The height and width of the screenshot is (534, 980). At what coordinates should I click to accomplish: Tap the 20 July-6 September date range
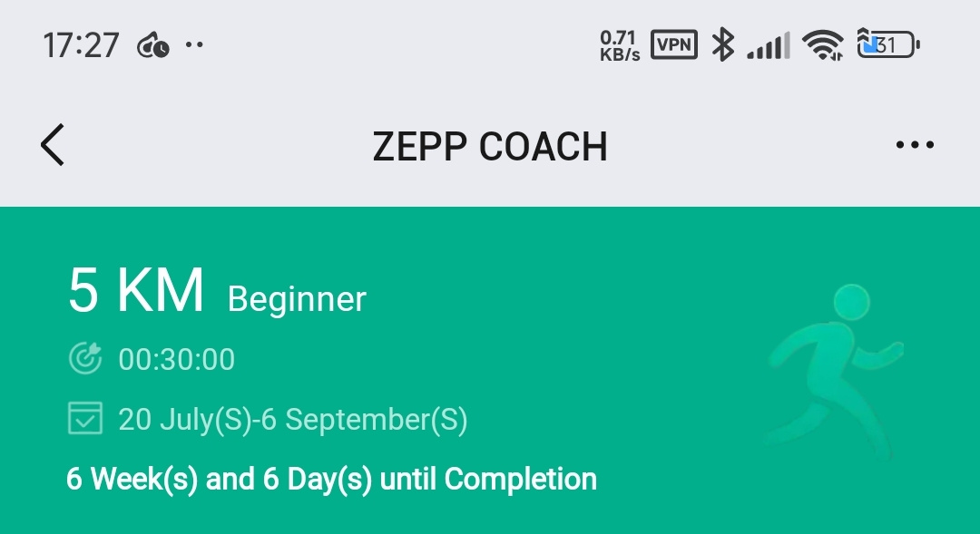coord(292,419)
